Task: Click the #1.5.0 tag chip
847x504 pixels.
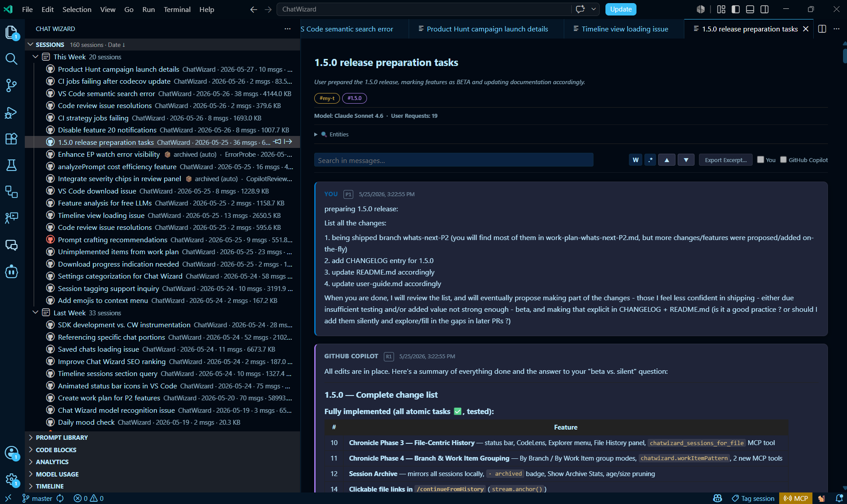Action: coord(354,98)
